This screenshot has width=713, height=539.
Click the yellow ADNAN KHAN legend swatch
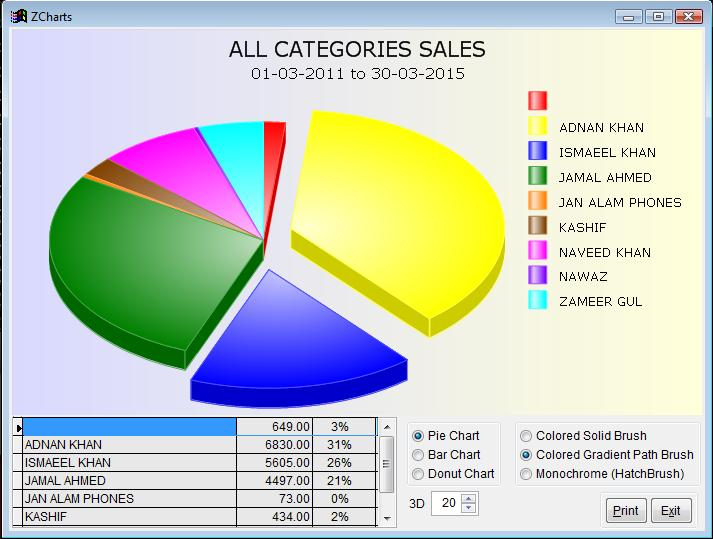click(537, 126)
